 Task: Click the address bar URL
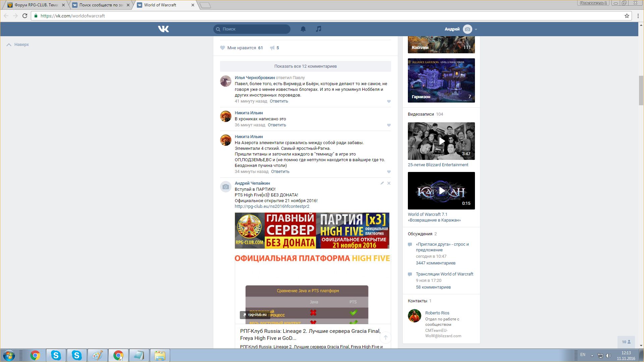click(72, 16)
